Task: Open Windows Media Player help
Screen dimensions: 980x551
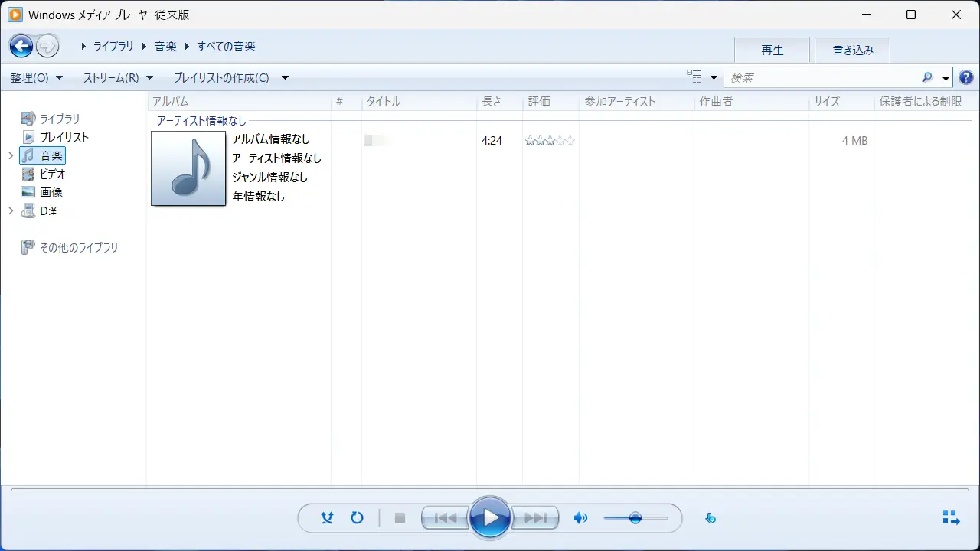Action: pos(966,77)
